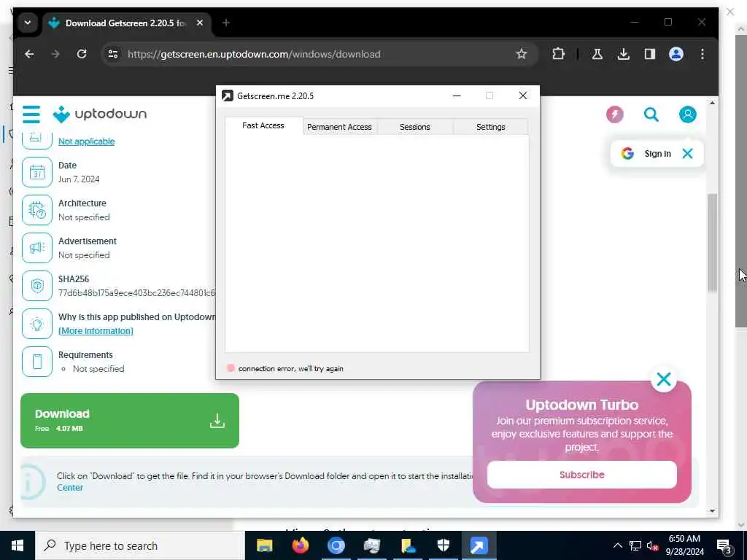Close the Getscreen.me window
747x560 pixels.
(522, 96)
